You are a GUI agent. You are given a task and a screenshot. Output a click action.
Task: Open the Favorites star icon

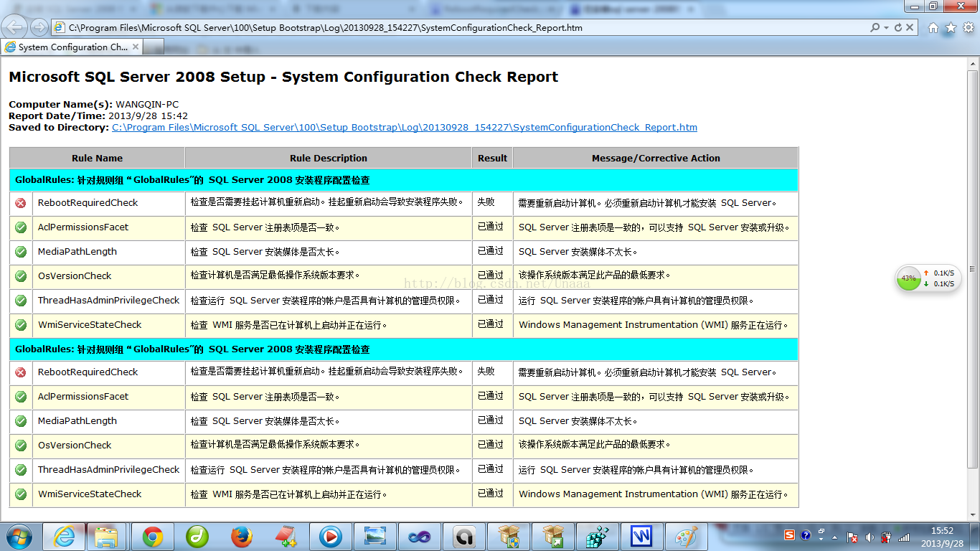951,28
